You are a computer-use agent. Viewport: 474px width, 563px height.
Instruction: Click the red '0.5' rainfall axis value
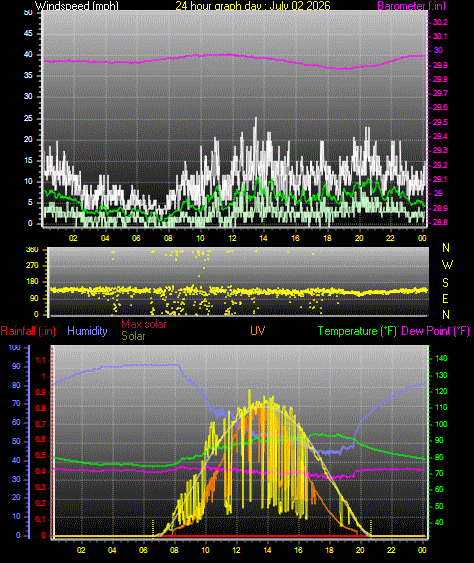pyautogui.click(x=41, y=455)
